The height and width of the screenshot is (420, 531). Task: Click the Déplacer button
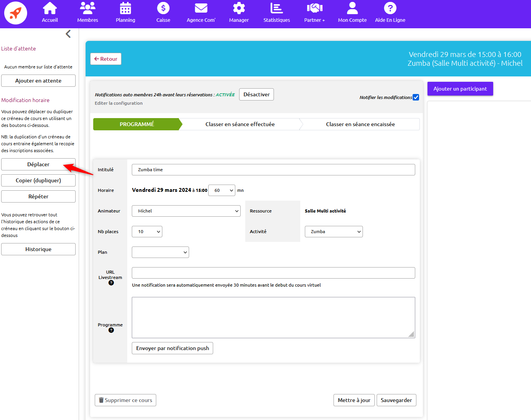38,164
